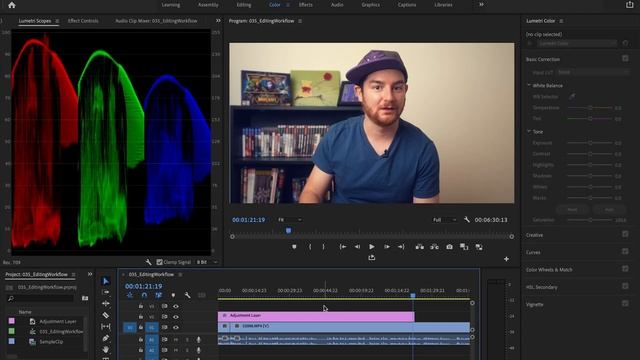The width and height of the screenshot is (640, 360).
Task: Click the share/export icon at top right
Action: [x=630, y=5]
